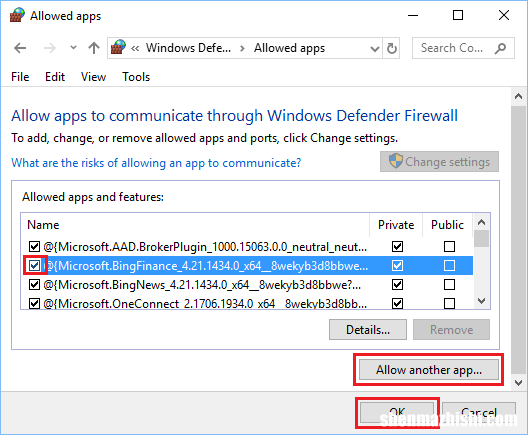528x435 pixels.
Task: Select Windows Defe... breadcrumb segment
Action: [x=188, y=48]
